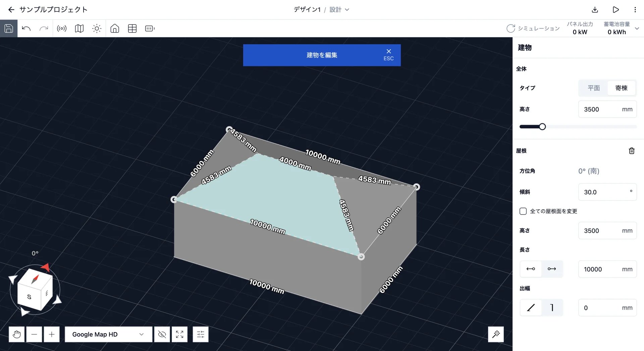644x351 pixels.
Task: Click the download icon
Action: [x=595, y=10]
